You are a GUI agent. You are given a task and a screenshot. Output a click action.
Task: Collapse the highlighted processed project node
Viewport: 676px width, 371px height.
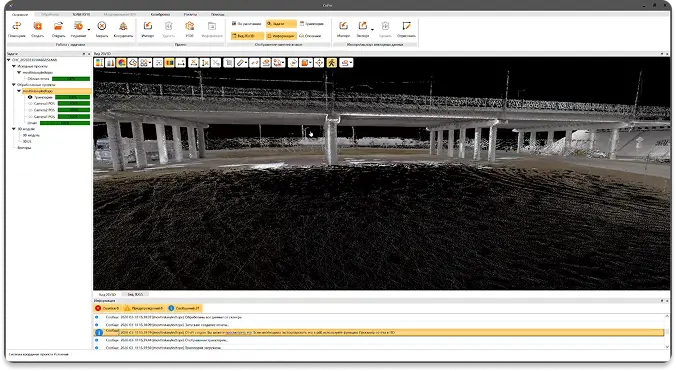[x=19, y=91]
